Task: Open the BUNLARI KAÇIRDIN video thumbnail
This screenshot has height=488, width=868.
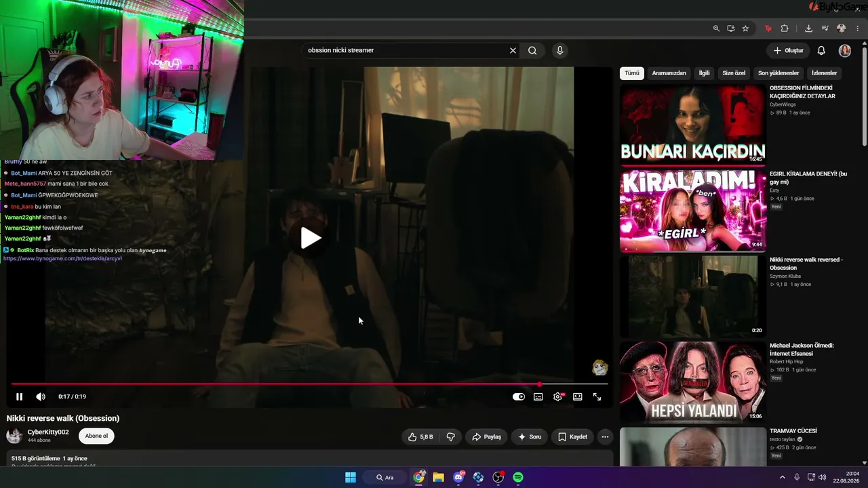Action: click(692, 125)
